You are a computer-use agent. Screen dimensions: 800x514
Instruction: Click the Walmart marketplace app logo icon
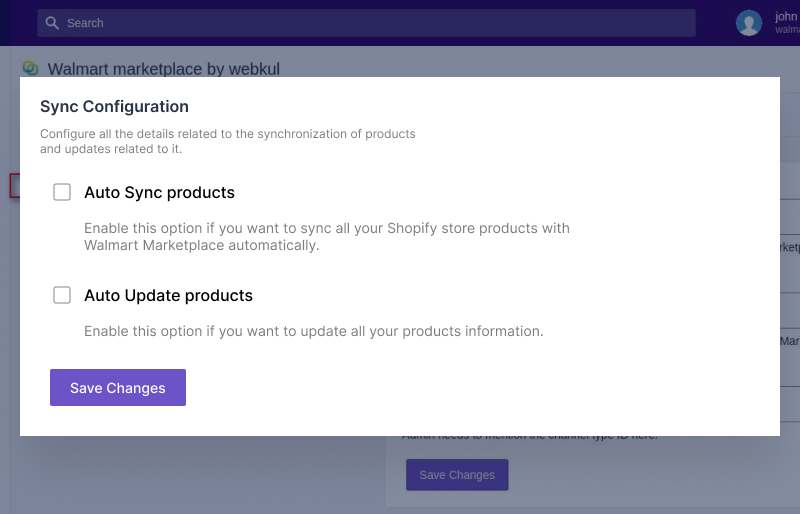click(x=31, y=68)
